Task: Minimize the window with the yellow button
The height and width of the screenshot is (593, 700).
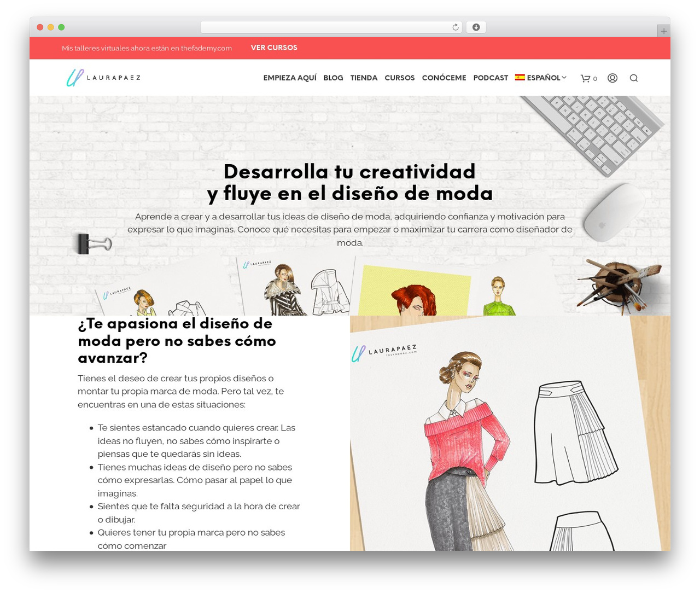Action: (x=51, y=27)
